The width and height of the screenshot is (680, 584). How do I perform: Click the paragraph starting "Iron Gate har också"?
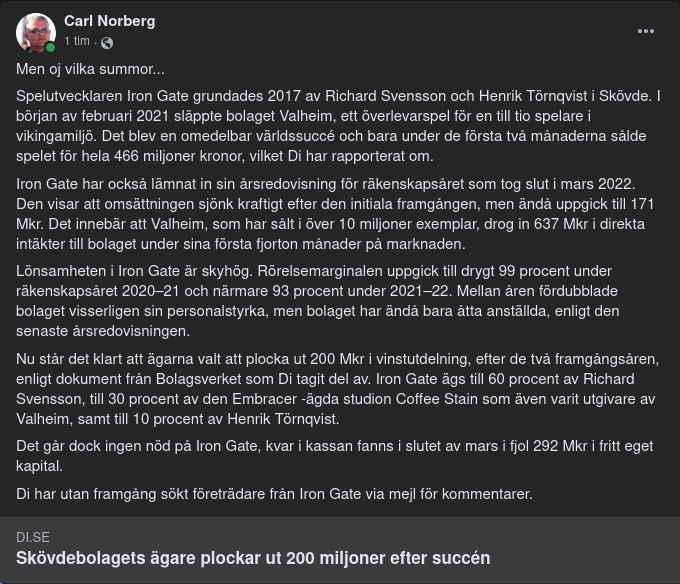click(338, 214)
